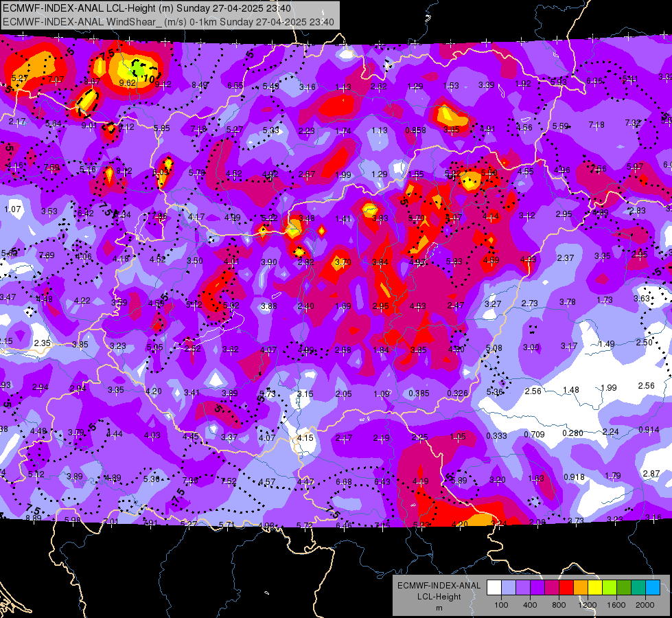Click the wind shear value '9.62'
The width and height of the screenshot is (672, 618).
pos(127,83)
